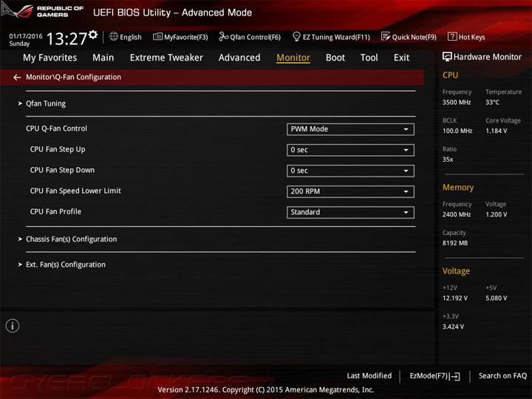Start EZ Tuning Wizard(F11)

tap(336, 37)
